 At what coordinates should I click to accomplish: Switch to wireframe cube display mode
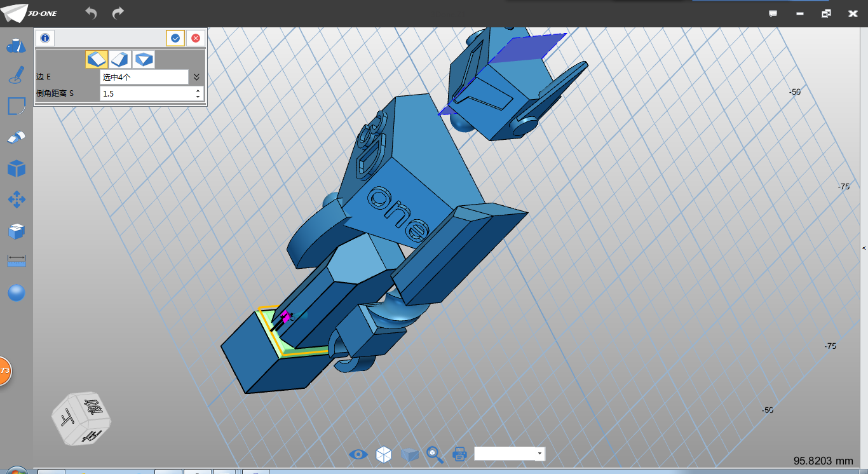coord(384,454)
